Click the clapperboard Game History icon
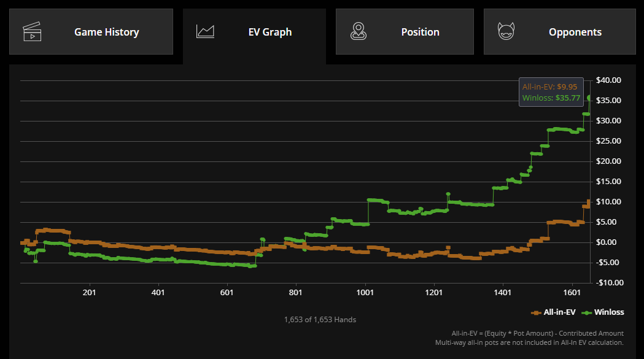The image size is (644, 359). coord(32,32)
